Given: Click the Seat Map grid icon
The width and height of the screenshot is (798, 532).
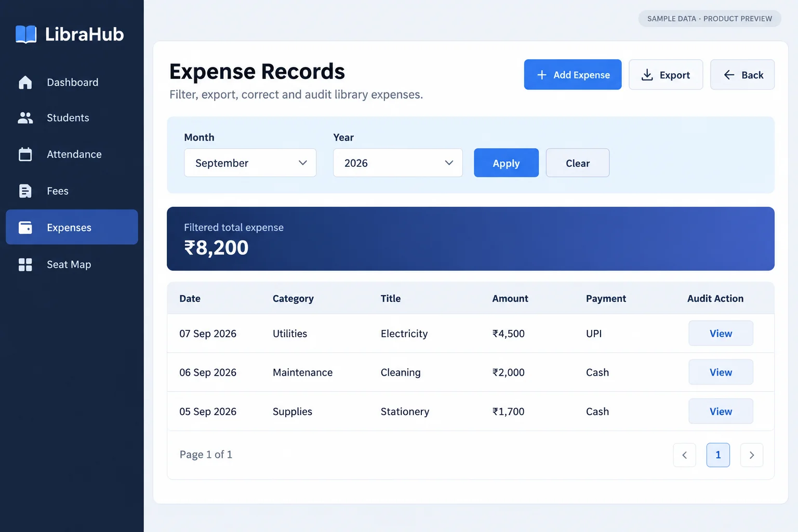Looking at the screenshot, I should tap(25, 264).
